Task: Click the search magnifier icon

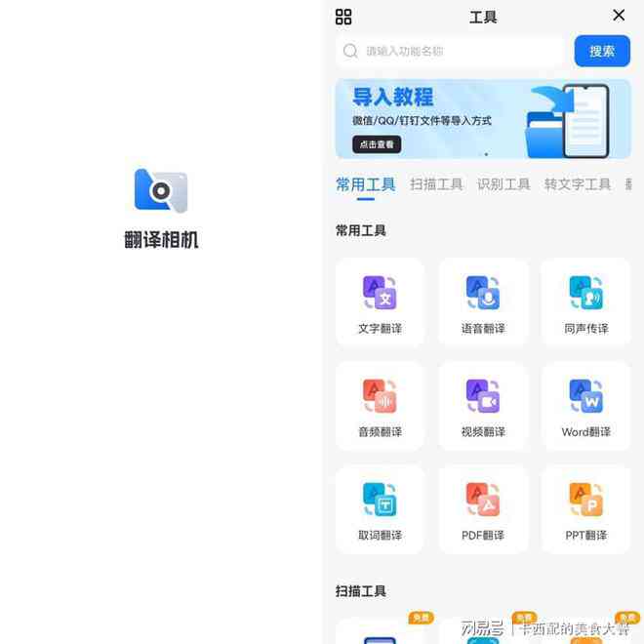Action: tap(350, 51)
